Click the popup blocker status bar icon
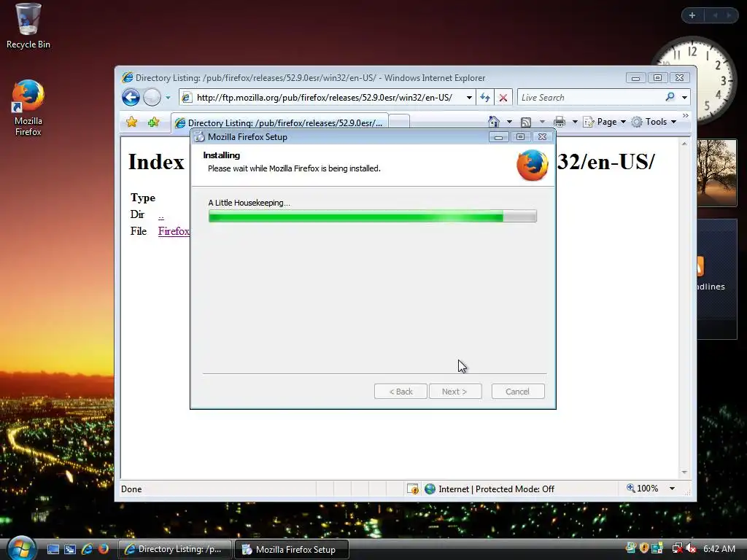This screenshot has height=560, width=747. 413,489
